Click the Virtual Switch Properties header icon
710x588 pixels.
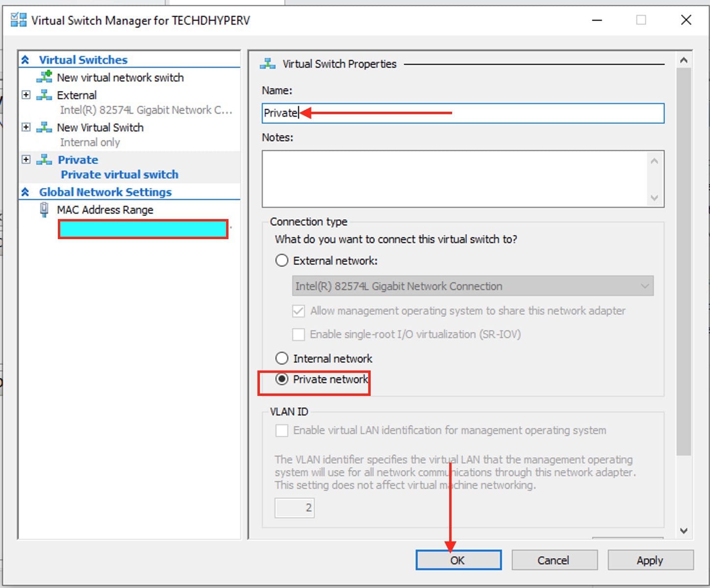point(268,64)
